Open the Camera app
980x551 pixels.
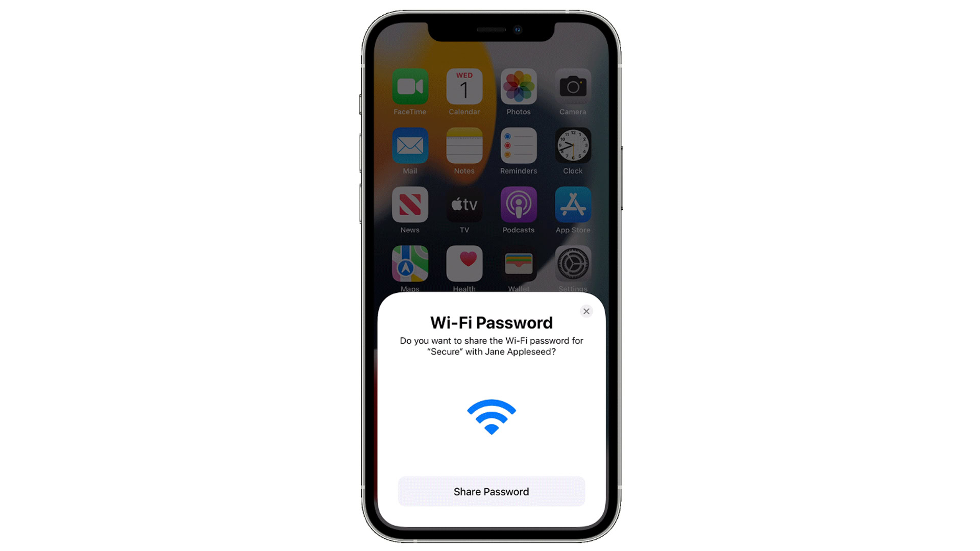572,87
